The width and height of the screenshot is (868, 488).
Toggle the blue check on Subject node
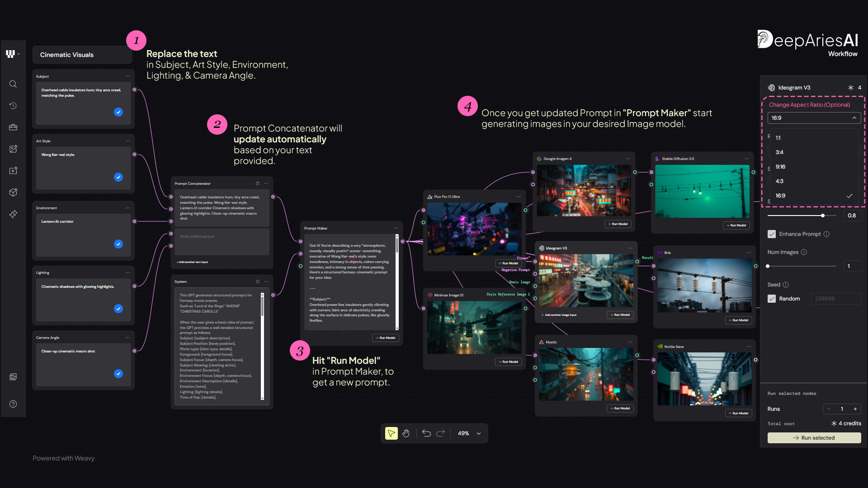click(x=118, y=112)
